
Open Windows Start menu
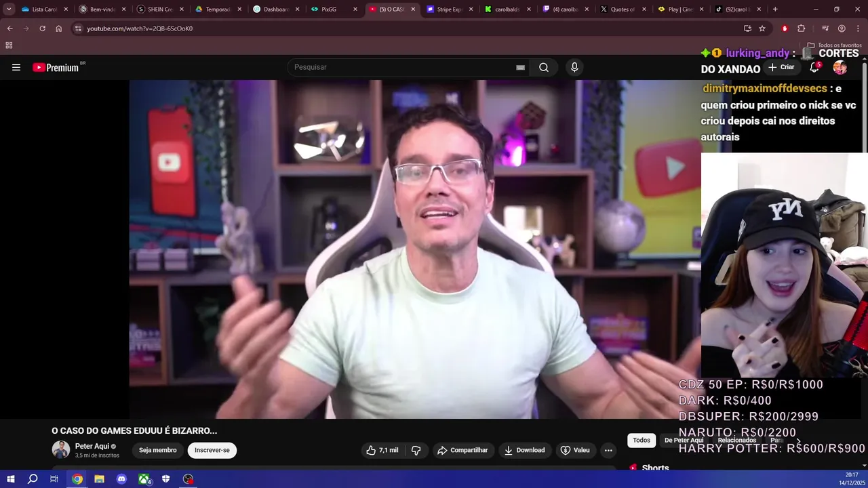[10, 479]
